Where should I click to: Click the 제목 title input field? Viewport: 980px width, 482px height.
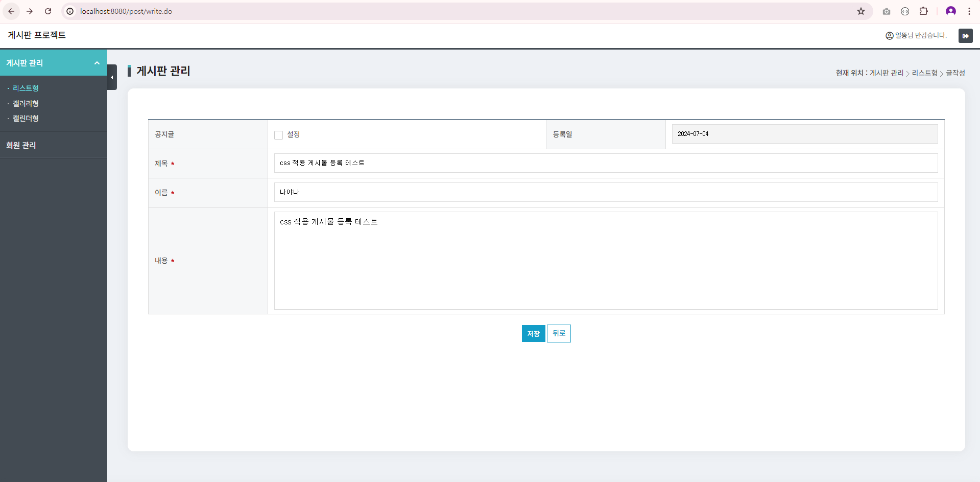pyautogui.click(x=606, y=163)
